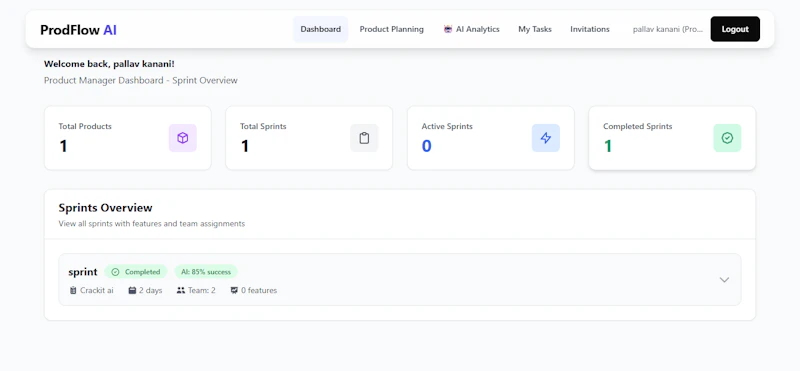The width and height of the screenshot is (800, 371).
Task: Click the Sprints Overview heading
Action: click(x=106, y=208)
